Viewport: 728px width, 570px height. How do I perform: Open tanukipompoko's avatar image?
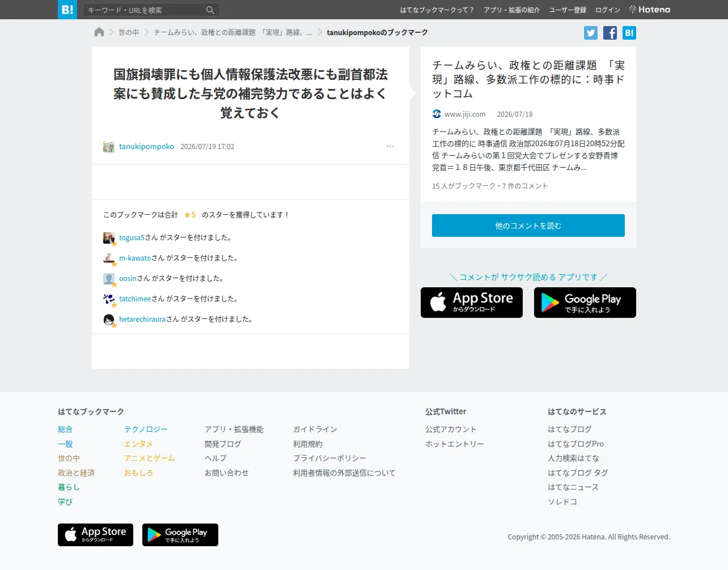[109, 147]
